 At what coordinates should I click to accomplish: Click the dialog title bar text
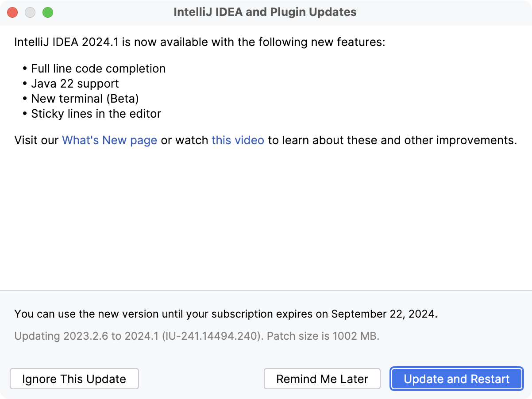pos(266,12)
